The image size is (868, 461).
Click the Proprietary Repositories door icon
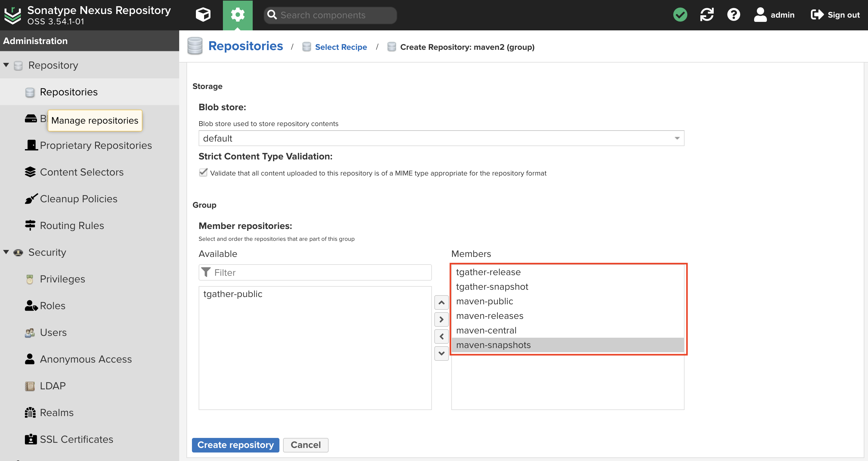[31, 145]
